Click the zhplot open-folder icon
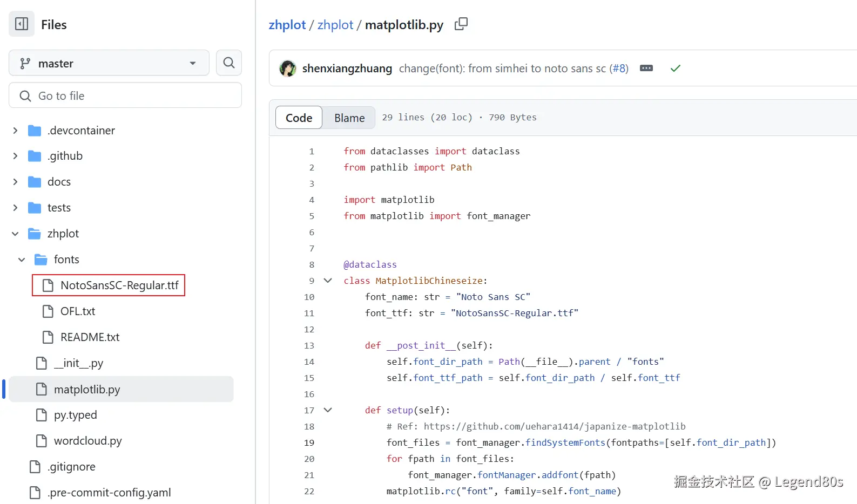 click(35, 234)
